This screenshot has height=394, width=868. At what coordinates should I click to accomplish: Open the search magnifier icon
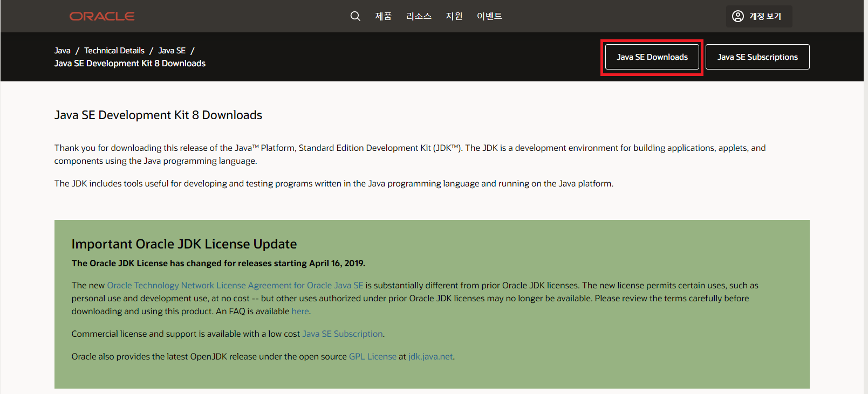tap(355, 16)
